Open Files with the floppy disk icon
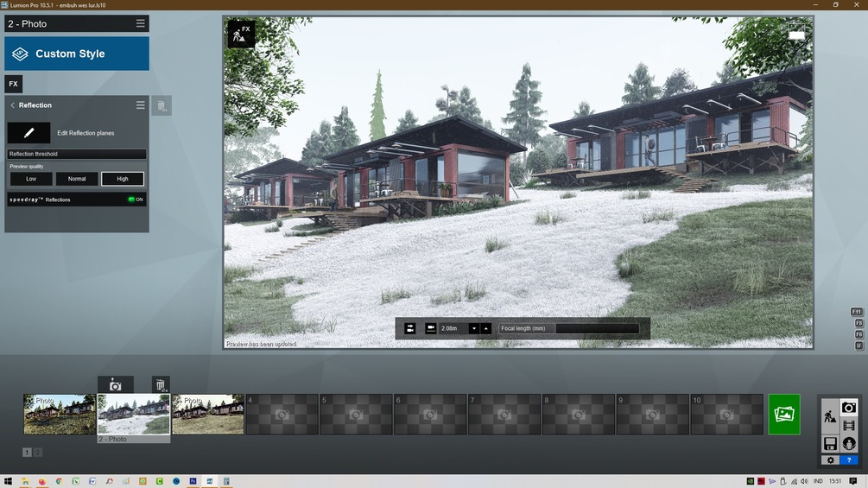This screenshot has height=488, width=868. (x=830, y=443)
